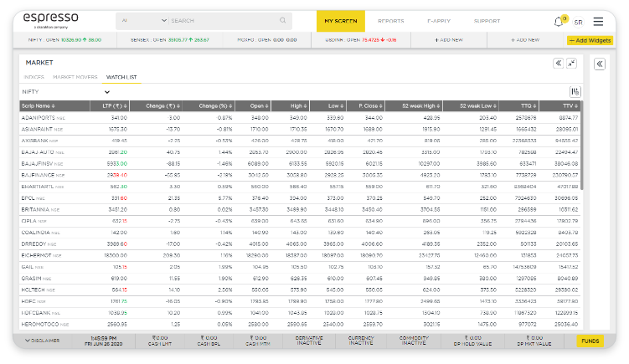
Task: Click the second ADD NEW ticker slot
Action: [525, 40]
